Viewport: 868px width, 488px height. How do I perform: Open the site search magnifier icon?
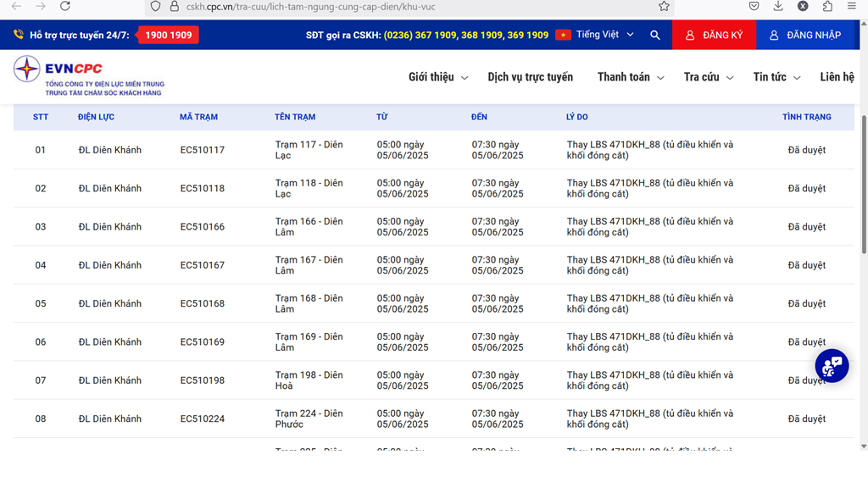pos(655,36)
